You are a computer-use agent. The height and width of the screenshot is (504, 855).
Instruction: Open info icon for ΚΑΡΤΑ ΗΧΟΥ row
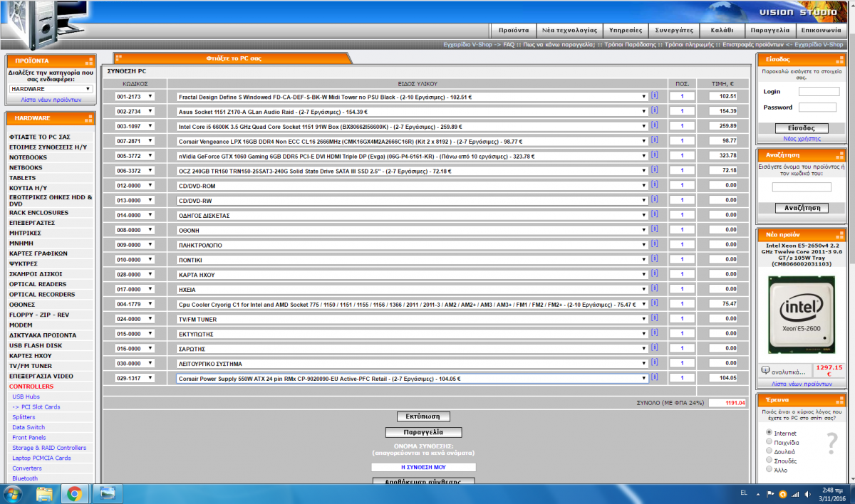click(x=655, y=274)
